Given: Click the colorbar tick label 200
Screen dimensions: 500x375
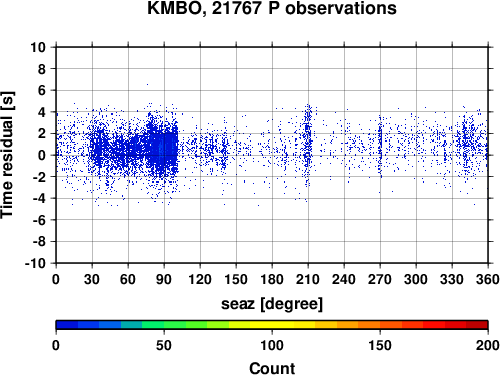Looking at the screenshot, I should [488, 345].
